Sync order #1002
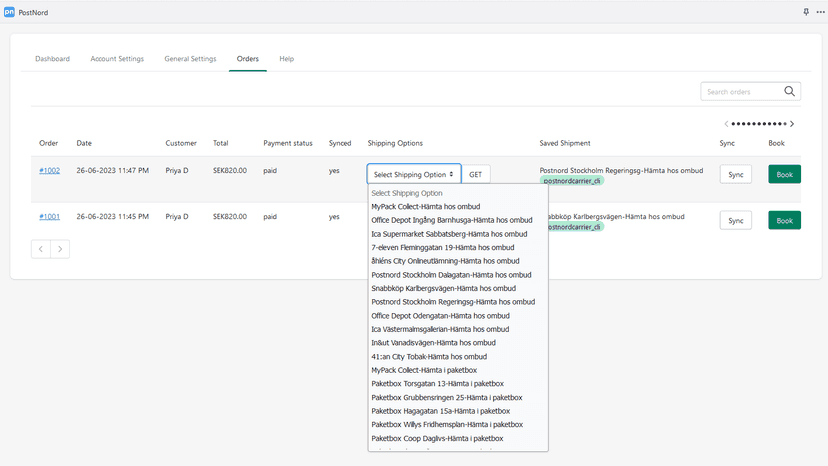 coord(736,174)
